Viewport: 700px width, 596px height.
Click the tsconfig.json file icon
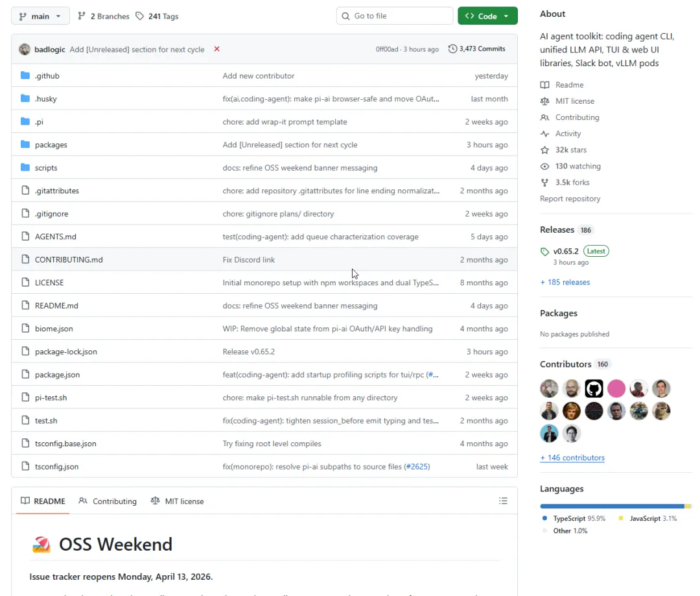click(25, 466)
